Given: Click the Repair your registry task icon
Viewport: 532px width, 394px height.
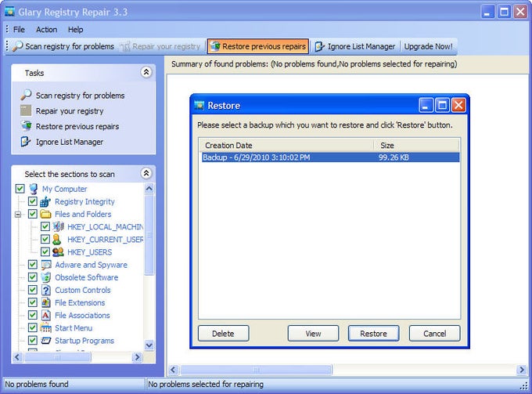Looking at the screenshot, I should tap(26, 110).
